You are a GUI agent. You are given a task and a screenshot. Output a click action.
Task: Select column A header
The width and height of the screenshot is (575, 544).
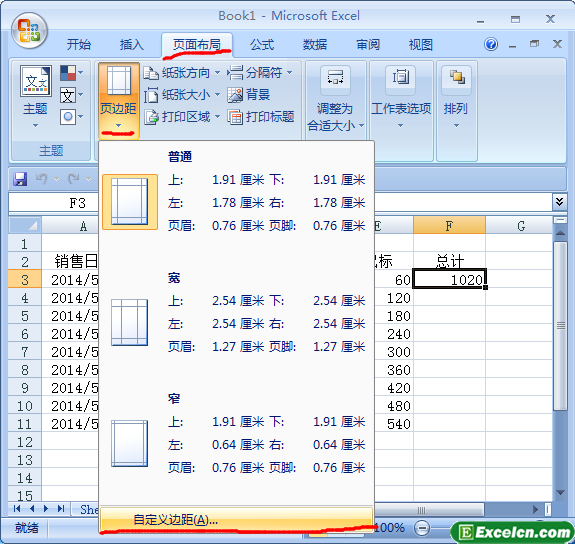[70, 225]
